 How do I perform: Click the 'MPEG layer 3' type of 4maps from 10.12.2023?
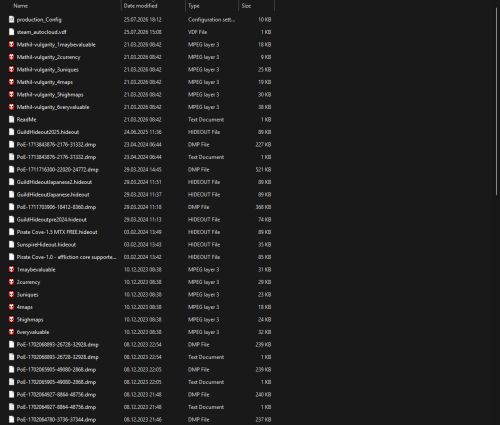pyautogui.click(x=204, y=307)
